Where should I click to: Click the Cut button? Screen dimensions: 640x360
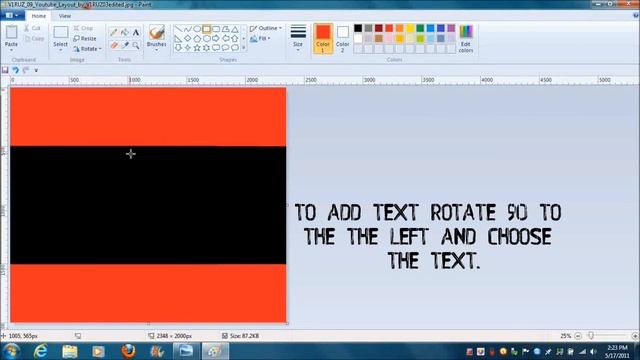(32, 28)
